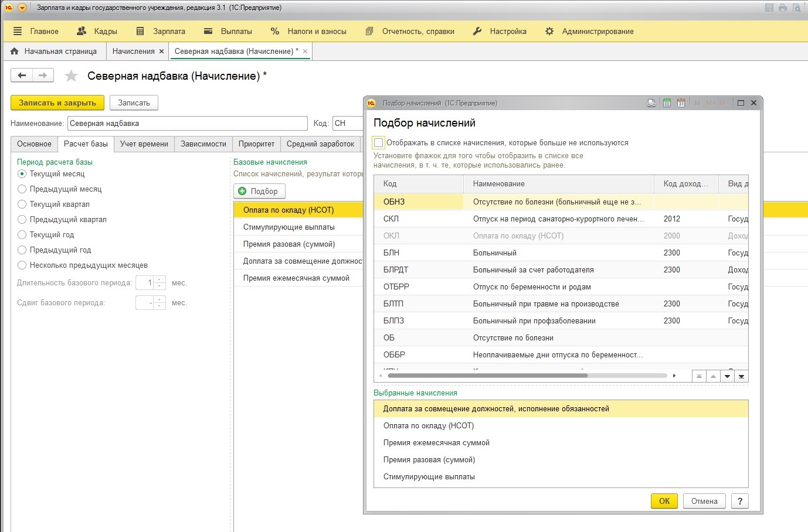This screenshot has width=808, height=532.
Task: Sort by Наименование column header
Action: pyautogui.click(x=559, y=183)
